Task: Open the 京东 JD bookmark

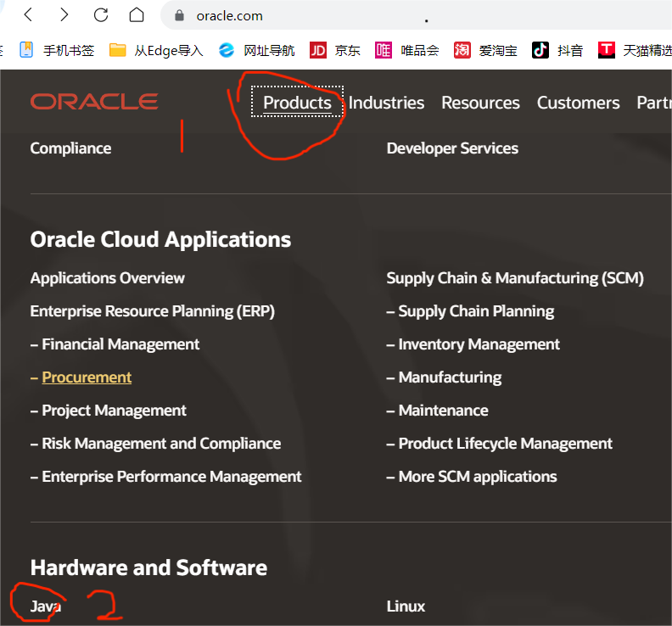Action: click(334, 51)
